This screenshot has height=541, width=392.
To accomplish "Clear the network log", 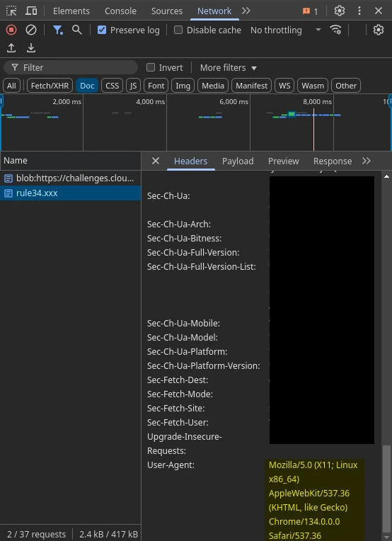I will click(x=31, y=30).
